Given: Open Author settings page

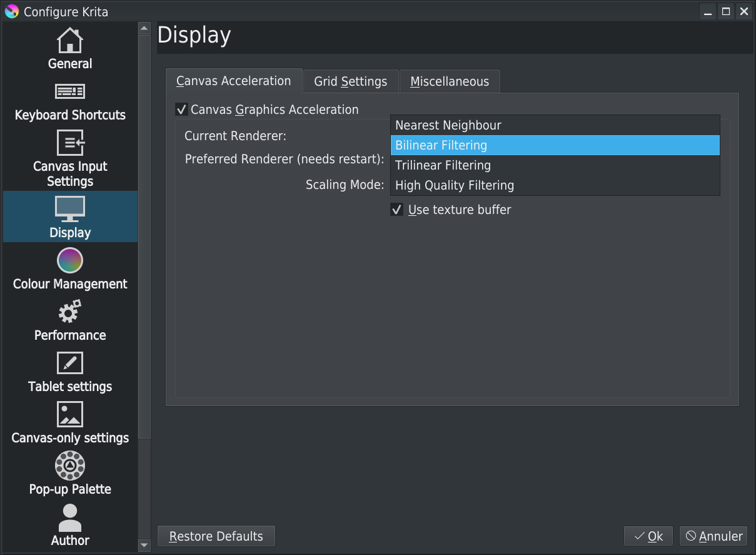Looking at the screenshot, I should pyautogui.click(x=70, y=526).
